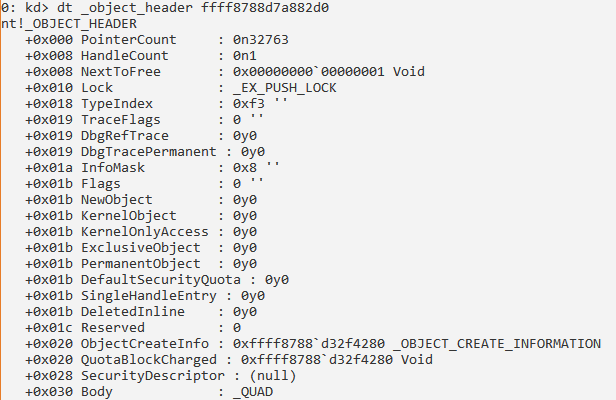Screen dimensions: 616x400
Task: Click the HandleCount field name
Action: coord(125,56)
